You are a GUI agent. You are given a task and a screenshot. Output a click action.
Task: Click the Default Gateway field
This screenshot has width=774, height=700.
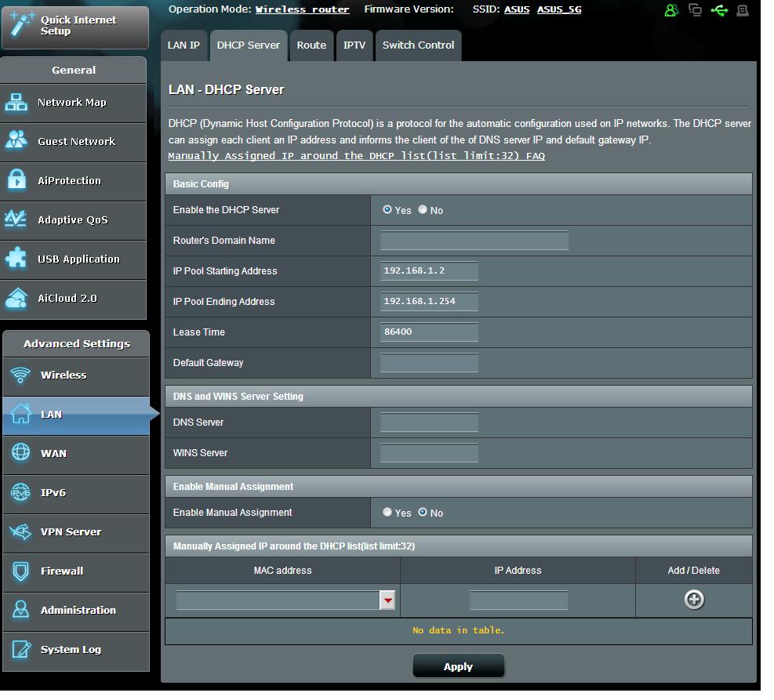(x=431, y=364)
